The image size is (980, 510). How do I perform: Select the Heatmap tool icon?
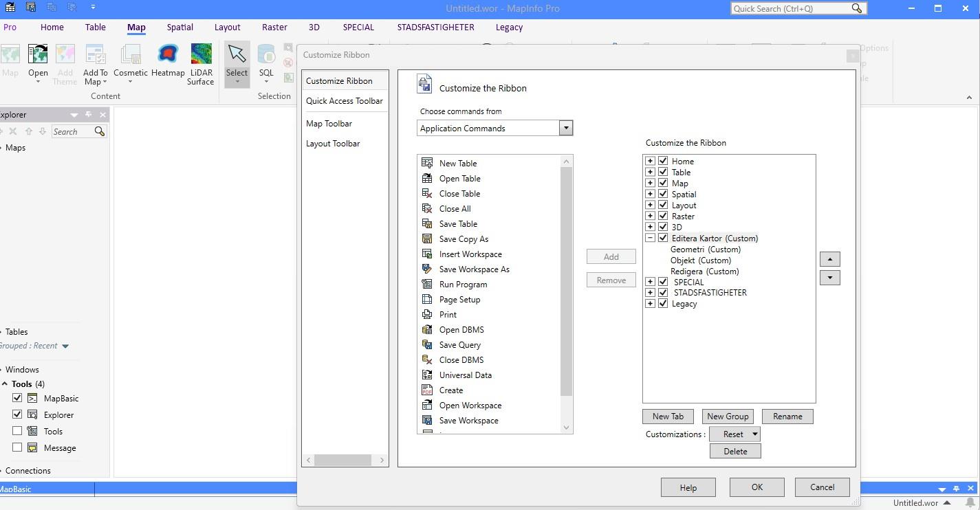tap(168, 54)
